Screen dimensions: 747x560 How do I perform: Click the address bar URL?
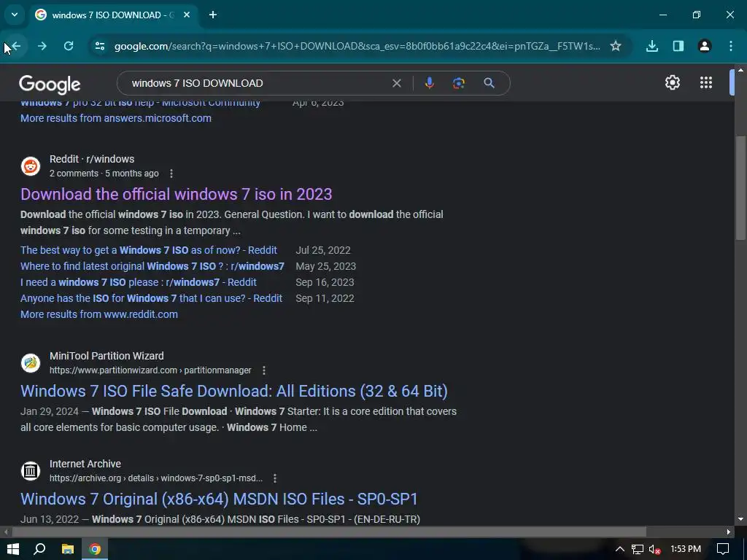[x=357, y=46]
